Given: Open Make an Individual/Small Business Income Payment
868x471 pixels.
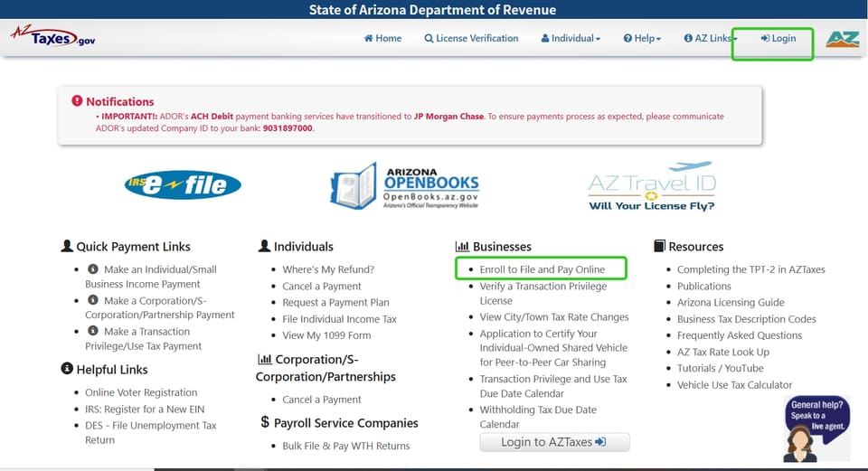Looking at the screenshot, I should click(151, 277).
